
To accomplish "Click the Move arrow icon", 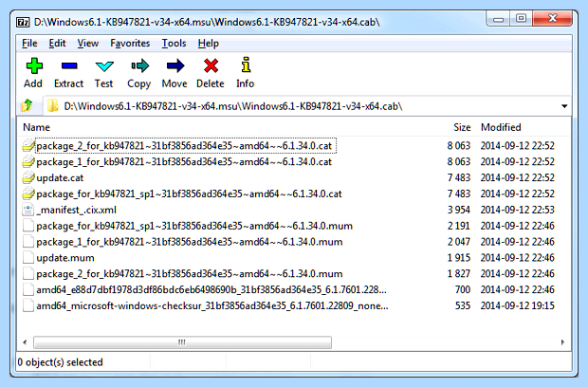I will point(175,66).
